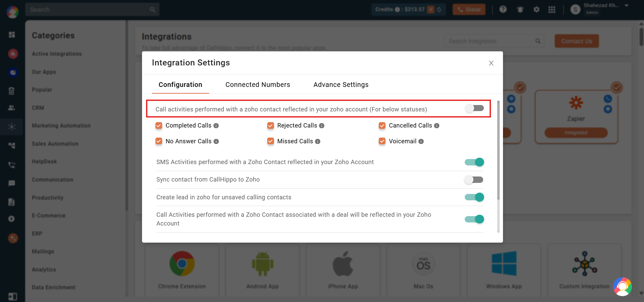Click info icon next to Rejected Calls
This screenshot has width=644, height=302.
point(322,125)
